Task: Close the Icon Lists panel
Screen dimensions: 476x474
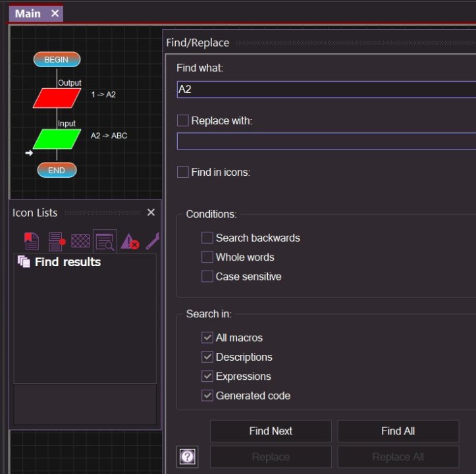Action: [151, 212]
